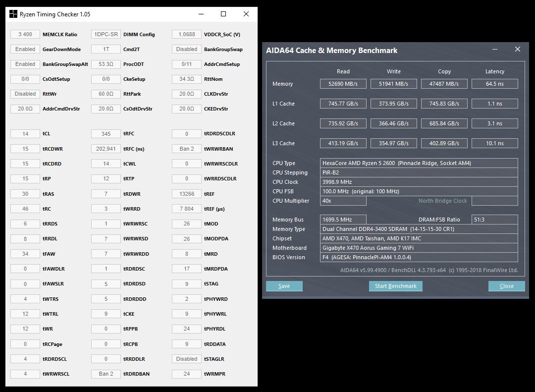Click the tRAS value 30
Screen dimensions: 535x392
coord(25,194)
